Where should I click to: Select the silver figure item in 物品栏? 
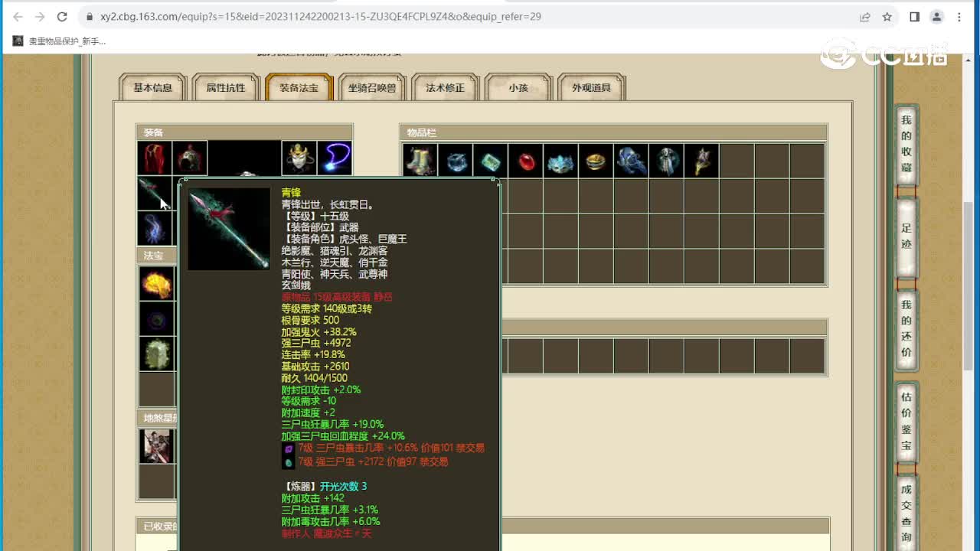(666, 161)
